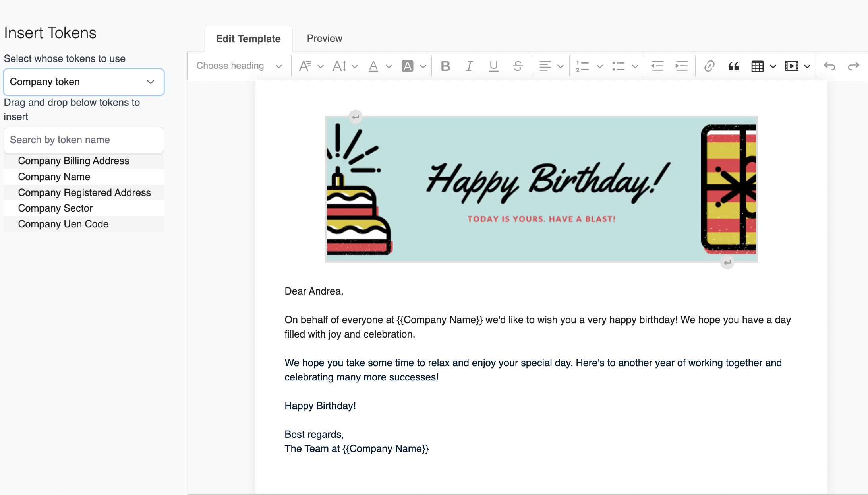Click the insert link icon
This screenshot has width=868, height=495.
(709, 66)
